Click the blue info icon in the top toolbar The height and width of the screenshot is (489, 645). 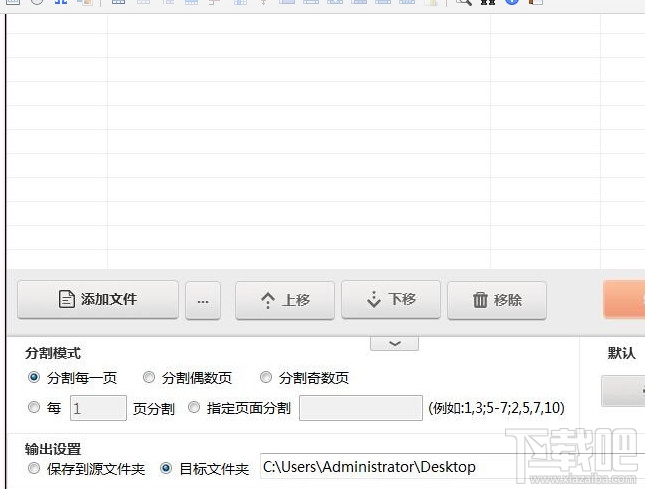(512, 2)
